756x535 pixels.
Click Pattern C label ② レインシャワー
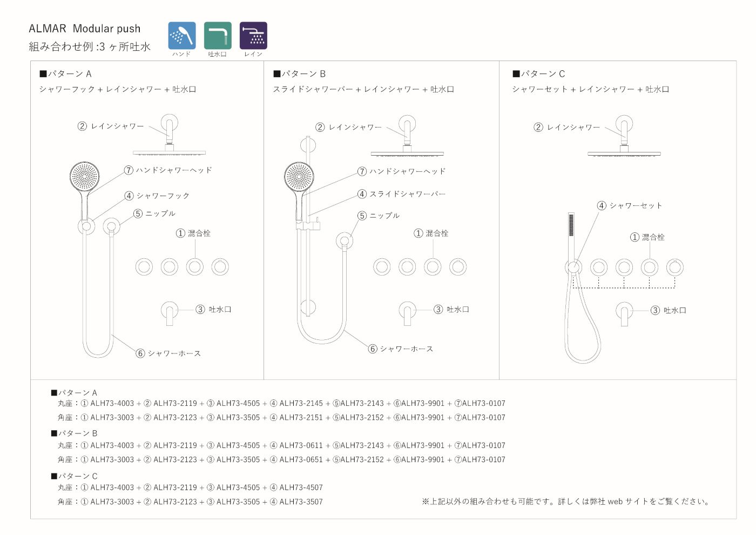[567, 127]
